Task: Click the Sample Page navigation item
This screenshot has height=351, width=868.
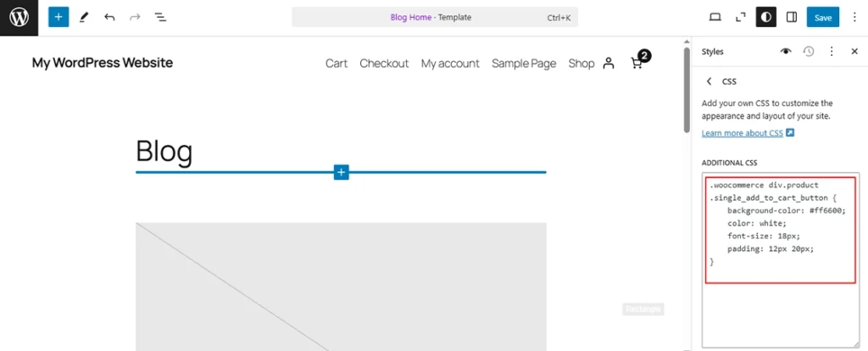Action: pyautogui.click(x=524, y=64)
